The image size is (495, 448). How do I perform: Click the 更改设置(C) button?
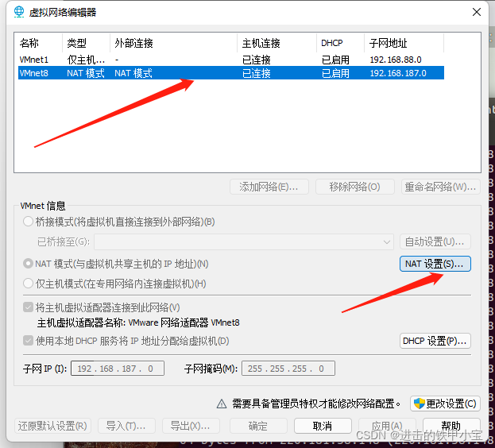pyautogui.click(x=446, y=404)
